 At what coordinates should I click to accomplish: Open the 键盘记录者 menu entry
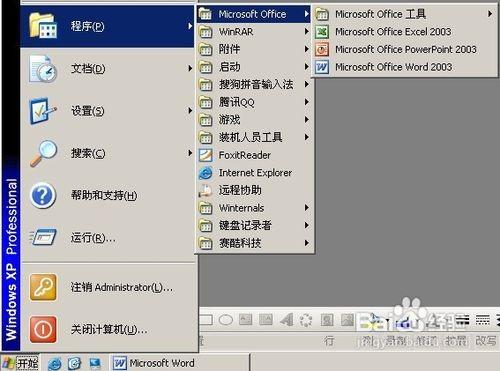coord(254,226)
